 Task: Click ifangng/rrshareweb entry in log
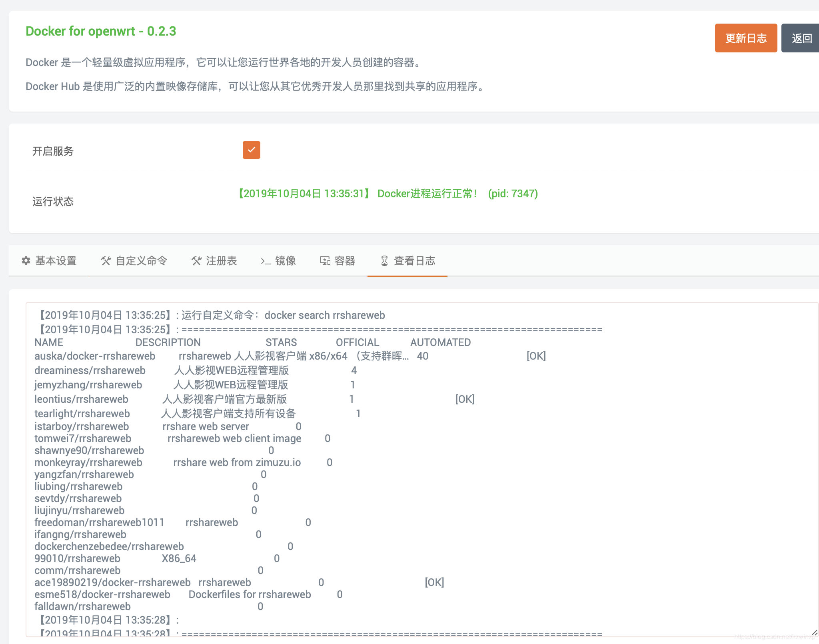pos(80,534)
